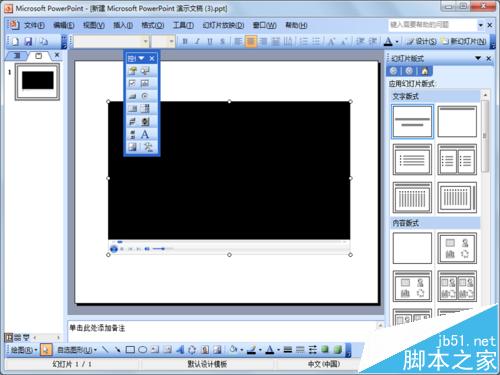Open the Font size combo box
The height and width of the screenshot is (375, 500).
point(163,42)
